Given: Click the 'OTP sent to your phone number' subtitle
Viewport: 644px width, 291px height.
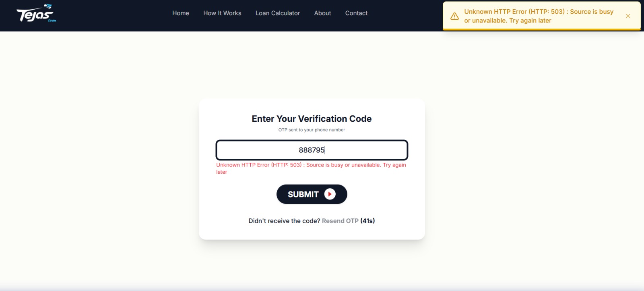Looking at the screenshot, I should pyautogui.click(x=312, y=130).
